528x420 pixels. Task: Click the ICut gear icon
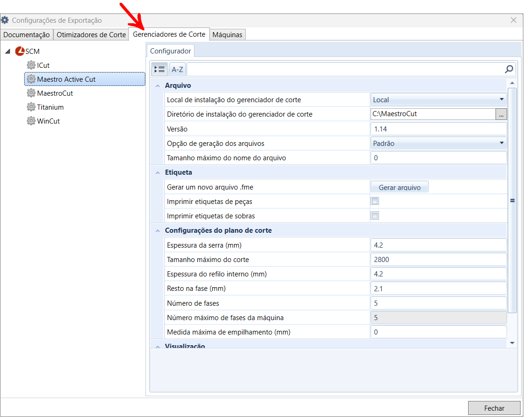click(x=31, y=65)
